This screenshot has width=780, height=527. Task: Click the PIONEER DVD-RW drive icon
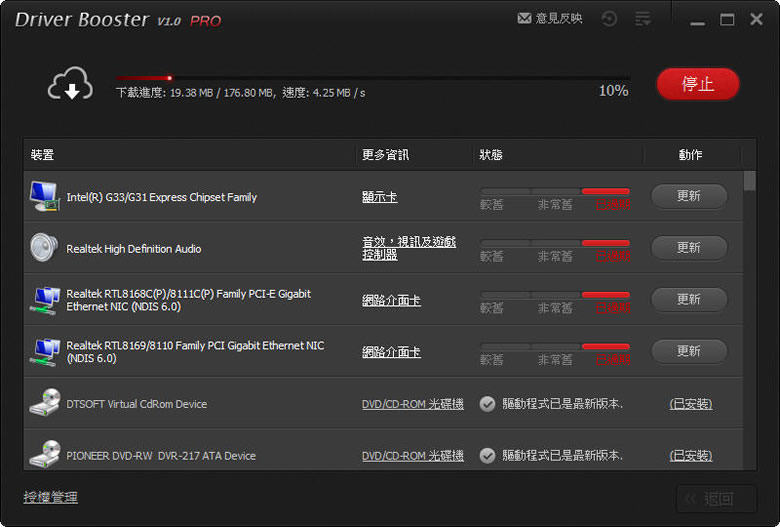coord(44,455)
